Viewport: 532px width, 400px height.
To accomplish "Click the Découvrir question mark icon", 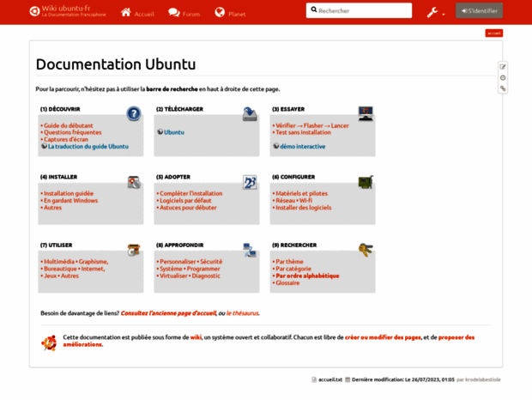I will 134,113.
